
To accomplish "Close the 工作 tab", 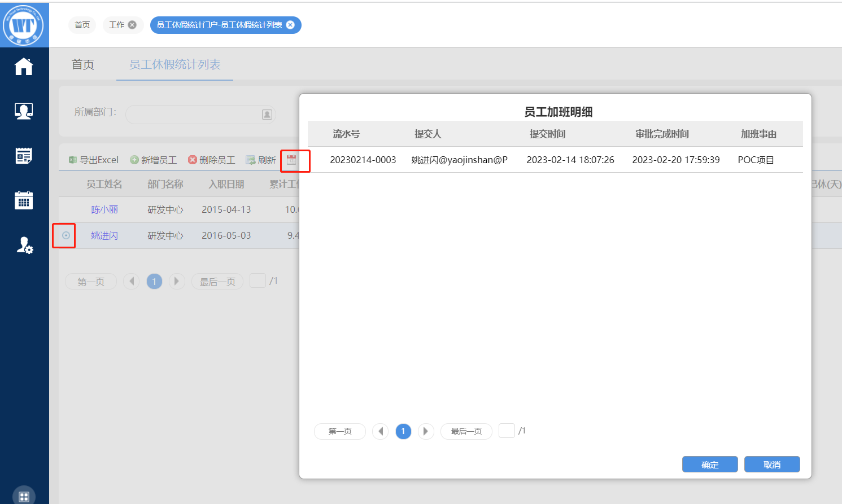I will coord(132,25).
